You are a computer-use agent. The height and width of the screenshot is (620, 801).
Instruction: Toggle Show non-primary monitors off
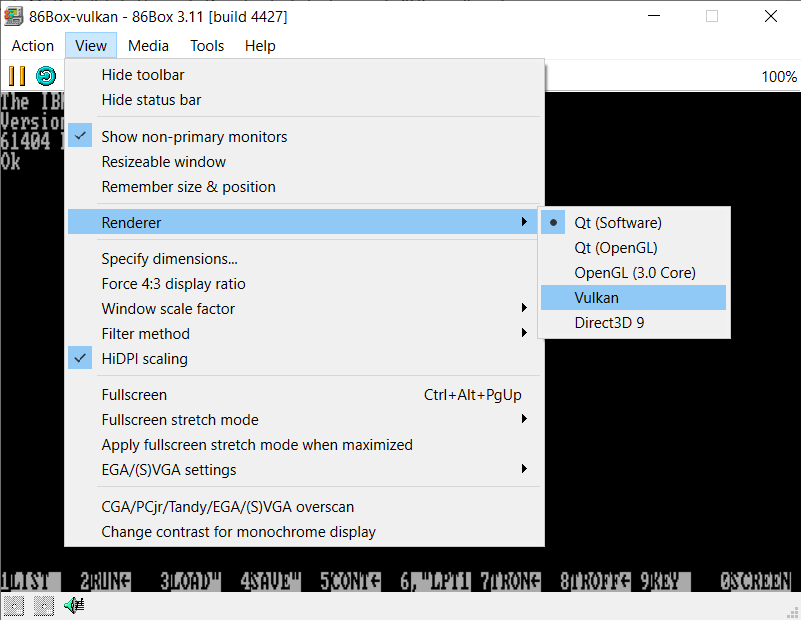(194, 136)
